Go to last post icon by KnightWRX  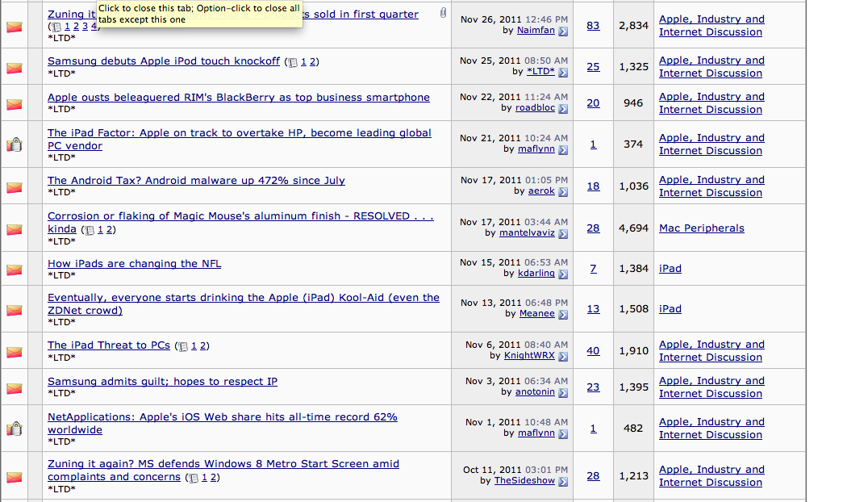tap(563, 356)
